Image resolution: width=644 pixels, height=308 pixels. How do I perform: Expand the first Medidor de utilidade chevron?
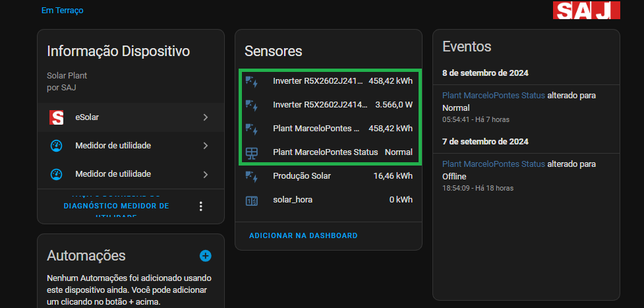206,146
